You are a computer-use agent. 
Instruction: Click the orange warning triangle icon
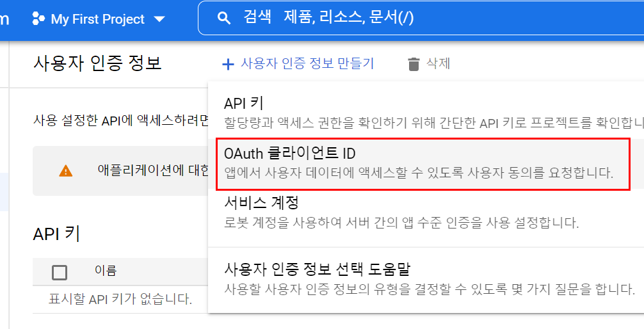[x=66, y=171]
